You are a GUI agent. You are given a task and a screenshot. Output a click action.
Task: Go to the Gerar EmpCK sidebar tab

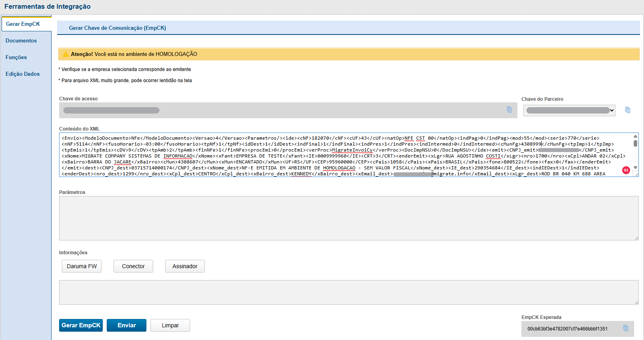pyautogui.click(x=23, y=24)
